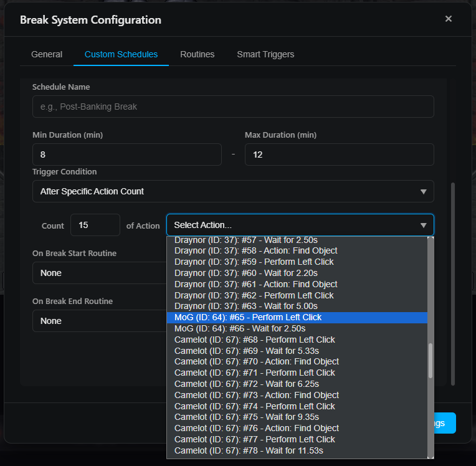Open the On Break End Routine dropdown
This screenshot has width=476, height=466.
click(100, 321)
